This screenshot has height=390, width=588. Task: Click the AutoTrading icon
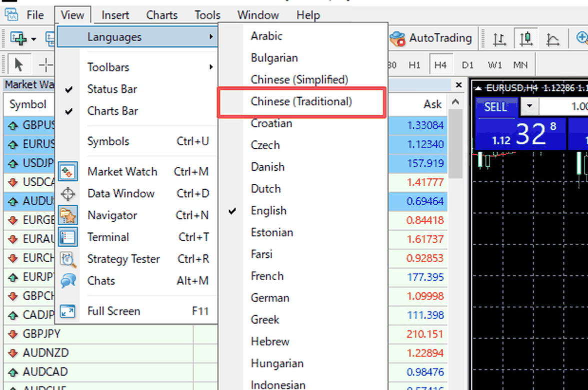click(x=397, y=38)
